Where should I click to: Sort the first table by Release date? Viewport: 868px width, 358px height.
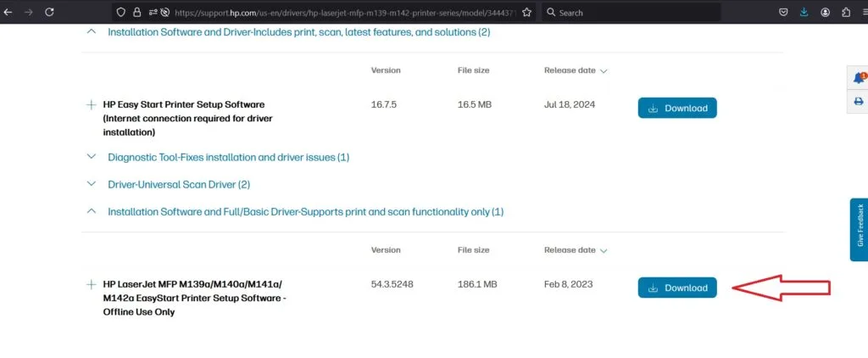pyautogui.click(x=576, y=70)
